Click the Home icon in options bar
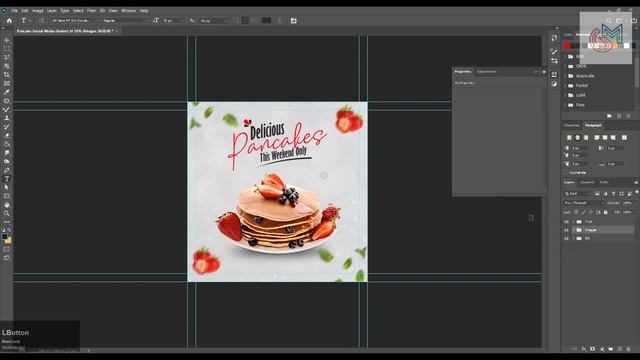 coord(9,20)
